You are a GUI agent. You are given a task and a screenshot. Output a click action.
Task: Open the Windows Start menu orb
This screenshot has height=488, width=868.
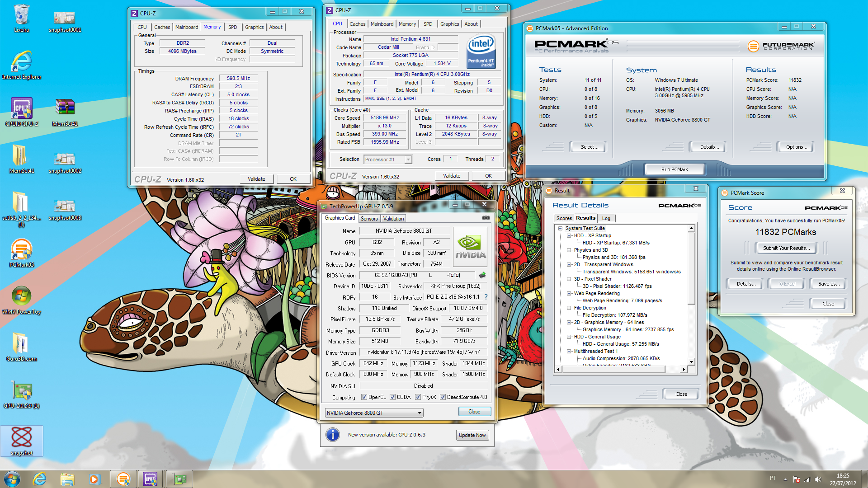click(12, 479)
